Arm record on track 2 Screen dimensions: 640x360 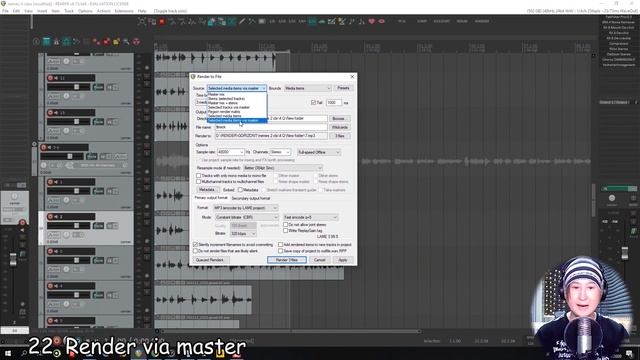click(50, 216)
